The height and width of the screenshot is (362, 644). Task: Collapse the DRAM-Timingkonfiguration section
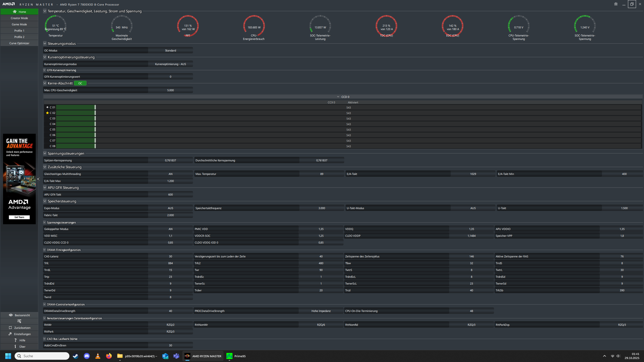[x=45, y=250]
